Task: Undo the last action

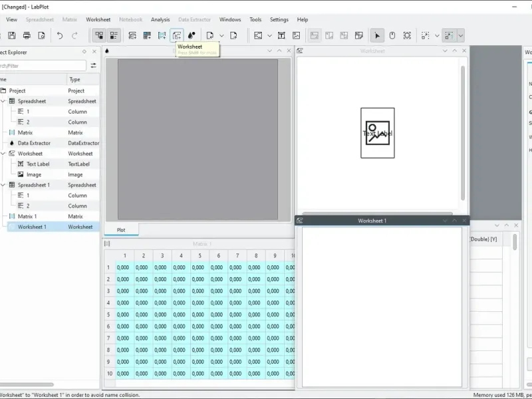Action: coord(60,36)
